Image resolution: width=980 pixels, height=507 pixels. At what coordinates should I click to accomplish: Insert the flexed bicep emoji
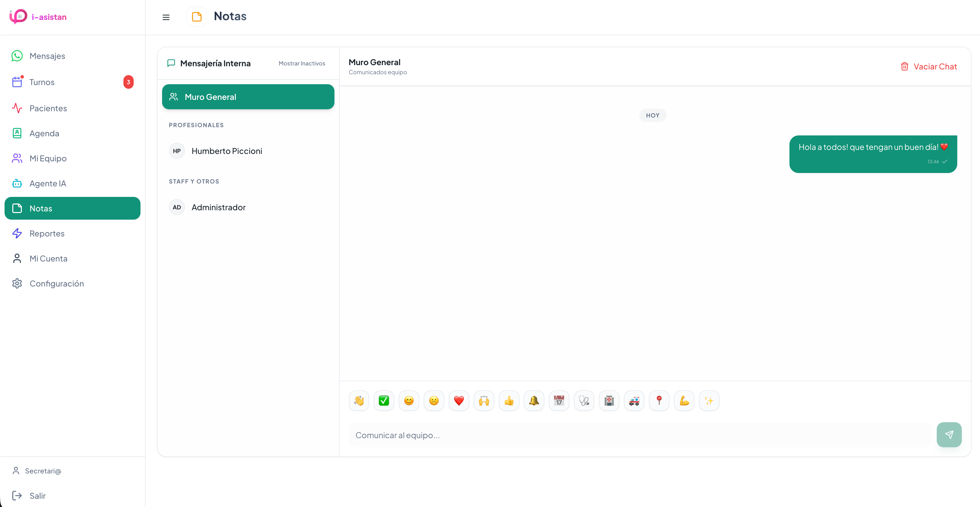685,401
